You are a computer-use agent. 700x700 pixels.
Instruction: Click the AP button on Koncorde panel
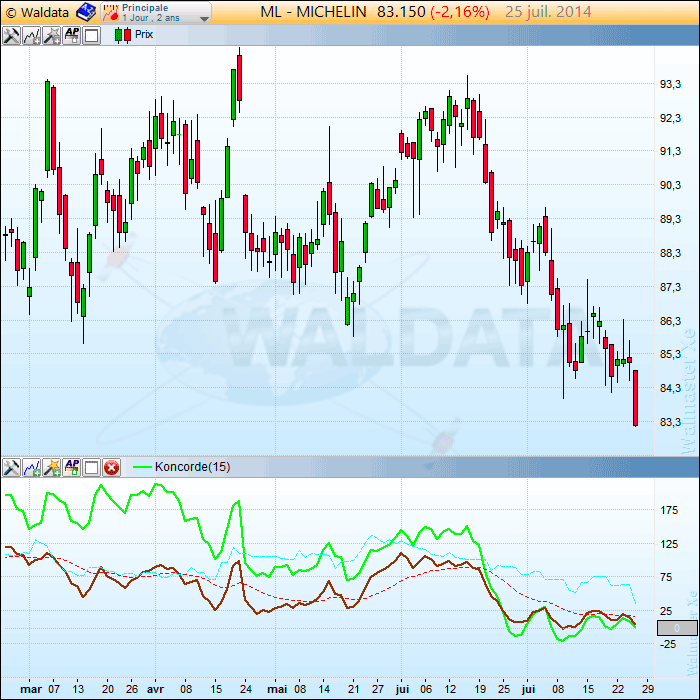[x=71, y=467]
